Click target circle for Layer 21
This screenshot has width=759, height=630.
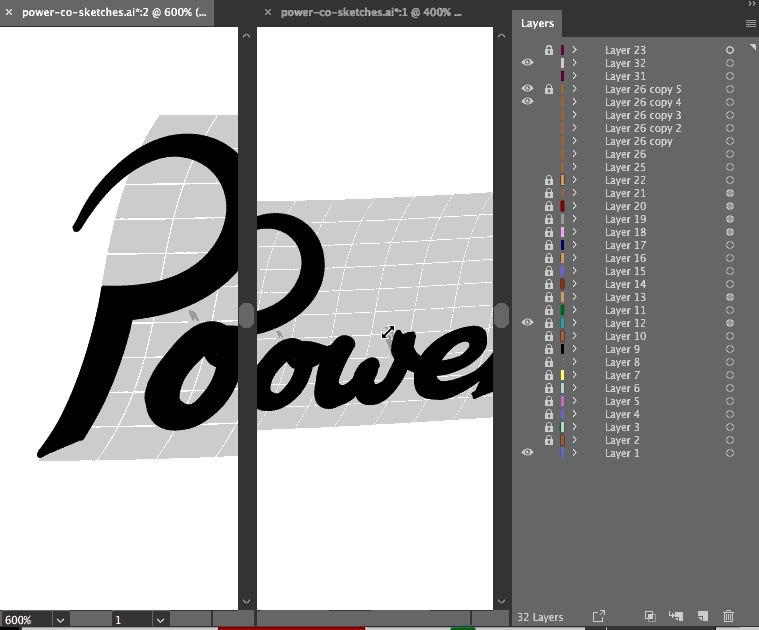(729, 193)
